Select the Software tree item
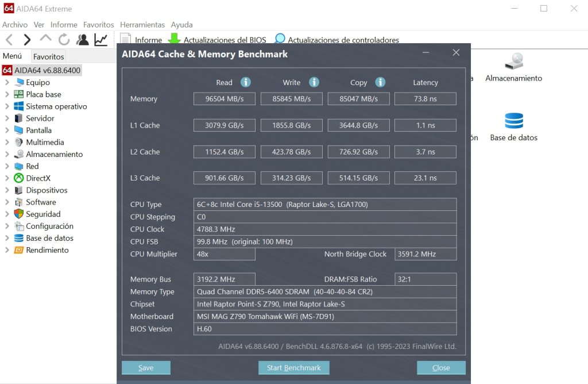This screenshot has width=588, height=384. coord(41,202)
